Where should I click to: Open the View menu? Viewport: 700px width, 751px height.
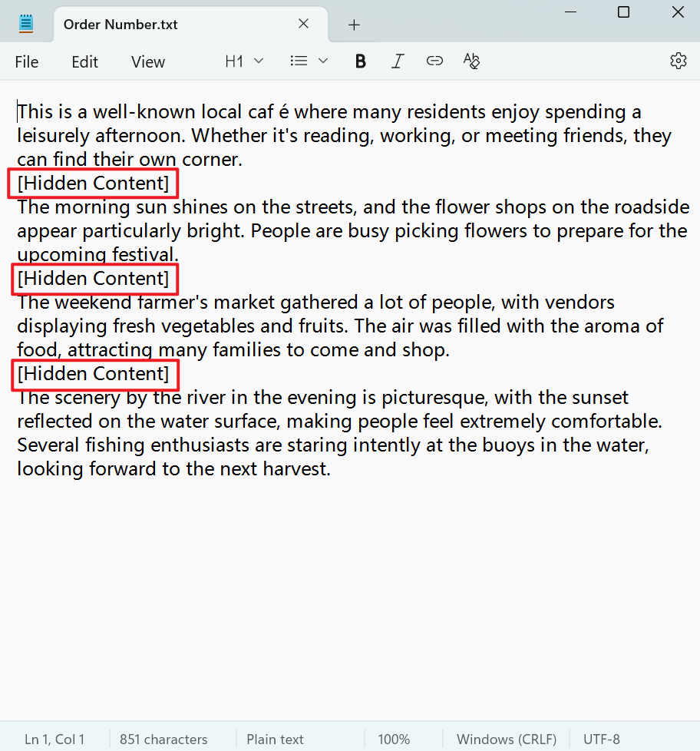click(147, 61)
